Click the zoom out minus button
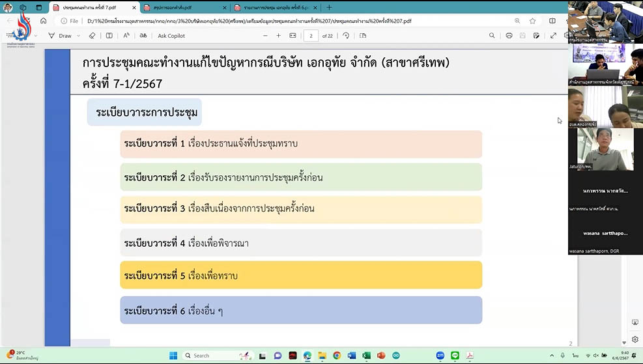 pyautogui.click(x=265, y=36)
